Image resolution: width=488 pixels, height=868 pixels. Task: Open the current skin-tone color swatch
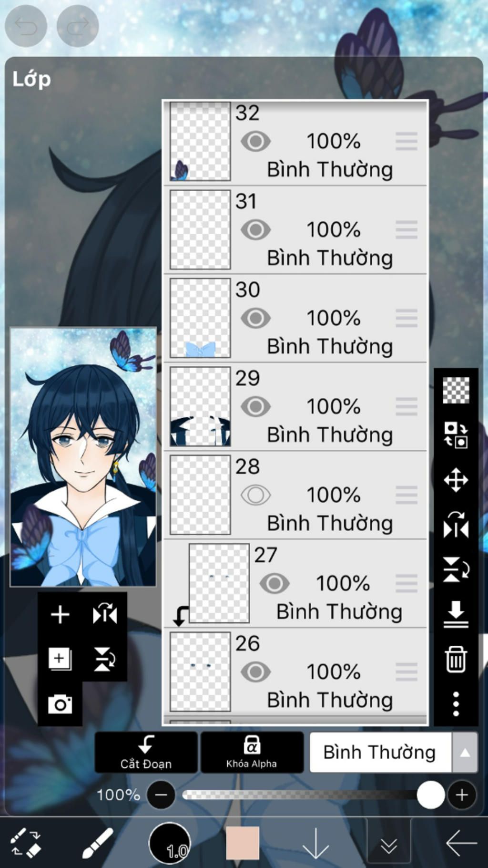pyautogui.click(x=243, y=843)
